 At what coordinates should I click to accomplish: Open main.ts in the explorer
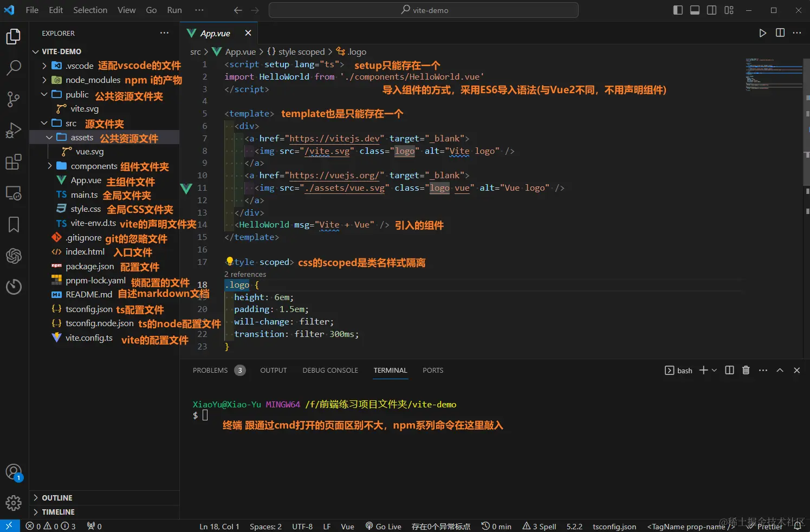click(x=84, y=194)
